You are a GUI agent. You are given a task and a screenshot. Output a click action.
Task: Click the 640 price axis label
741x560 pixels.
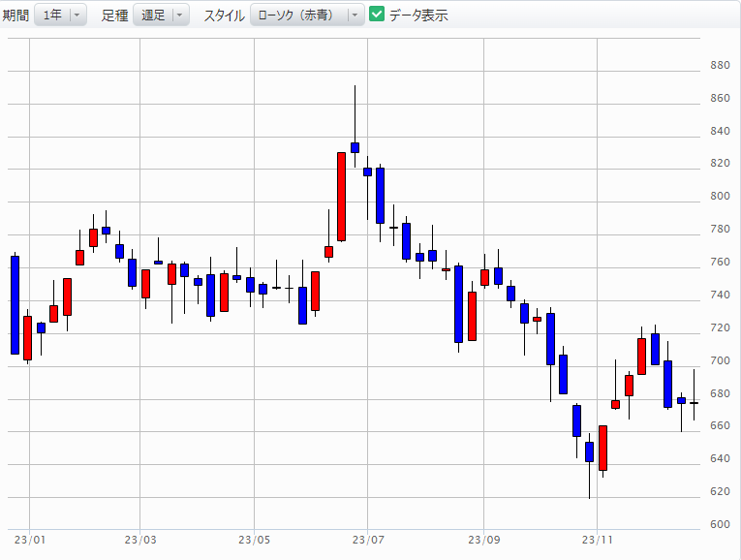721,458
